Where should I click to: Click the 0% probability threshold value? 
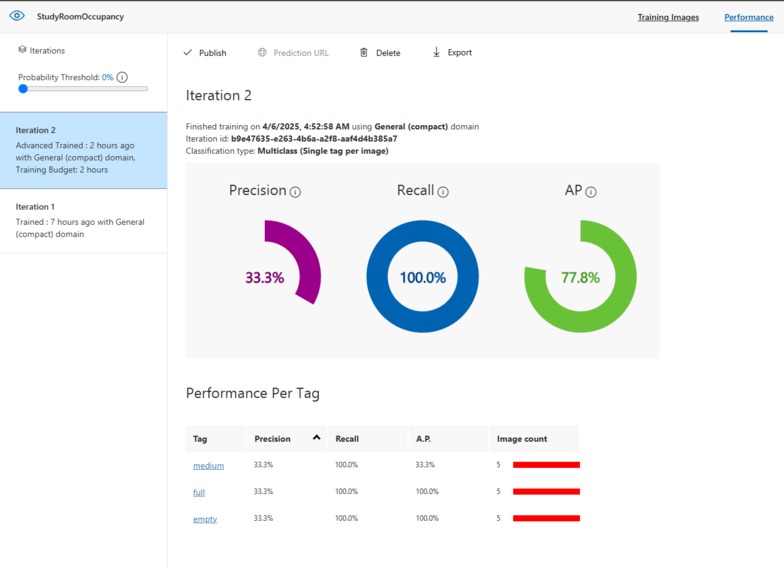click(108, 77)
